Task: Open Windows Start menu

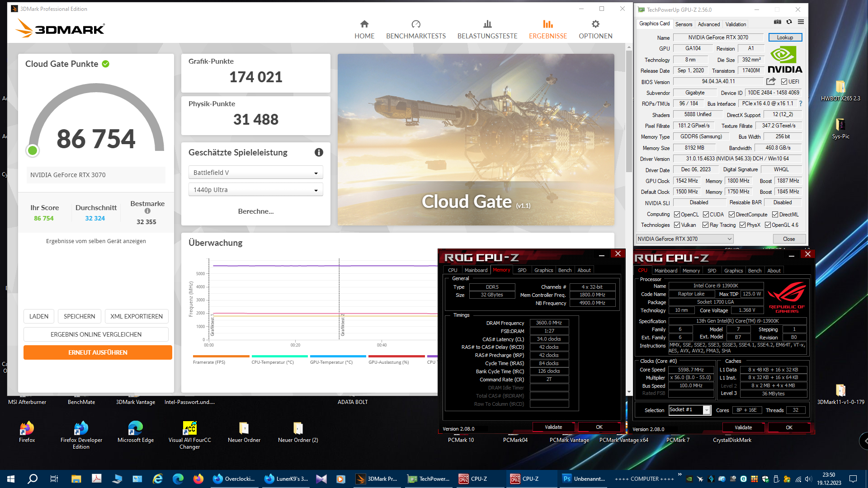Action: 11,479
